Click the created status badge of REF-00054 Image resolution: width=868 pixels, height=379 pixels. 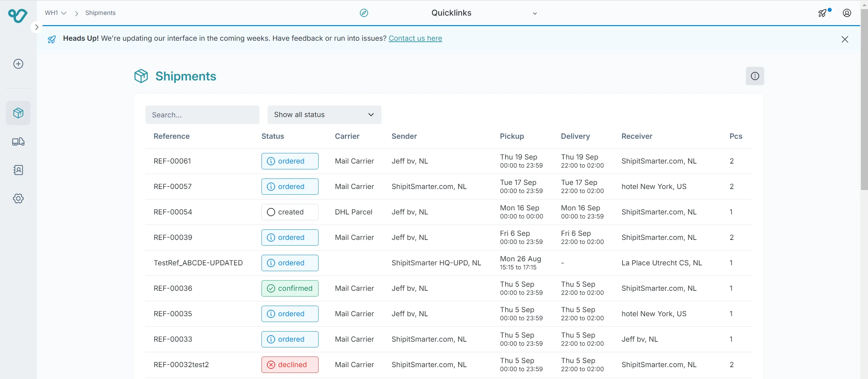click(290, 212)
